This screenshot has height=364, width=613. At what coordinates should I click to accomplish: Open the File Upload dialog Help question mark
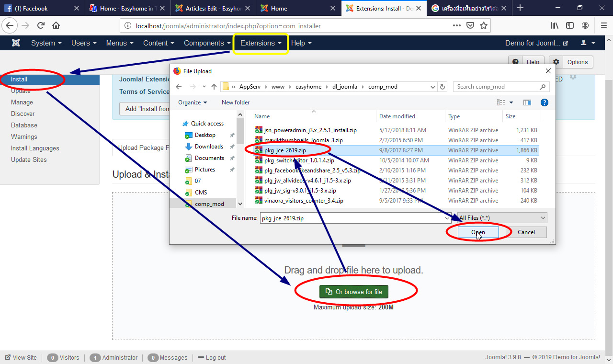(545, 102)
